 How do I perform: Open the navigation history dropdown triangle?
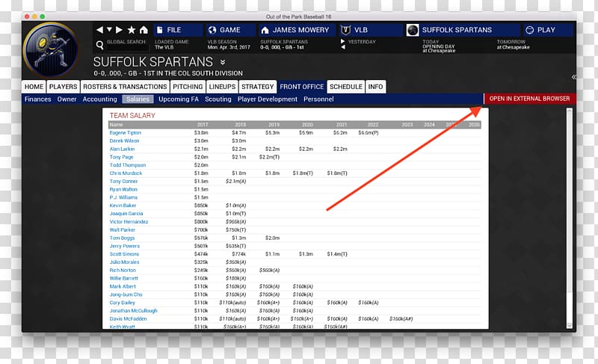tap(109, 30)
